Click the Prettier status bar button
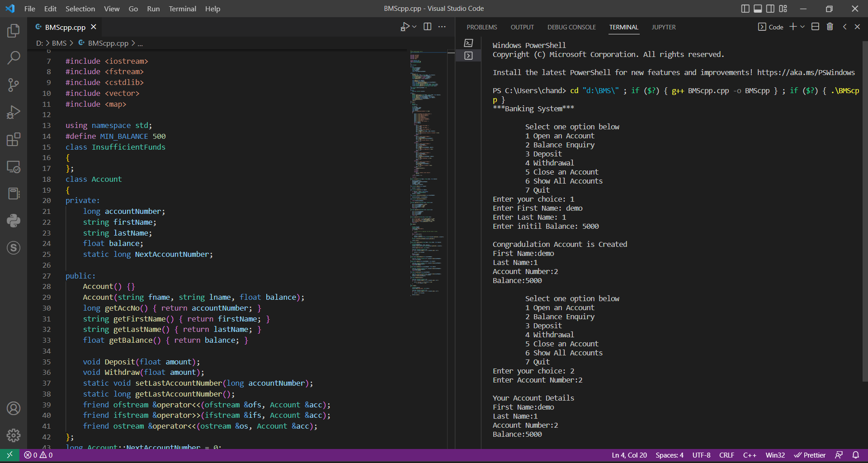The width and height of the screenshot is (868, 463). click(810, 455)
